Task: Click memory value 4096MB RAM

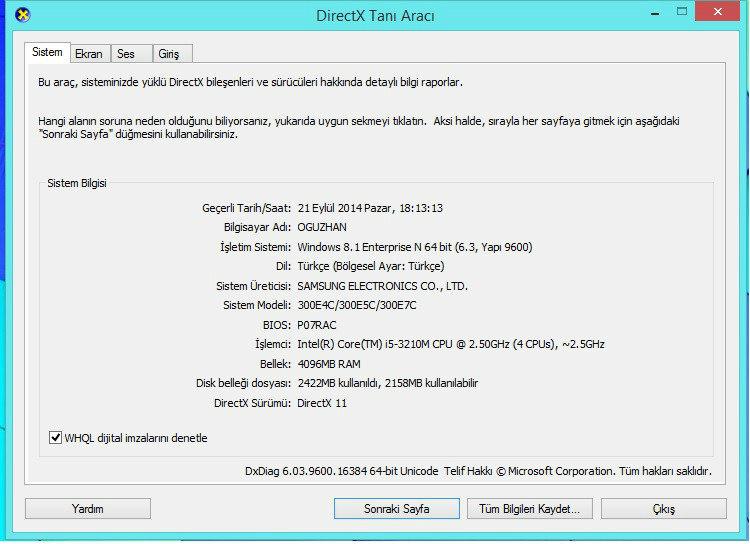Action: tap(329, 364)
